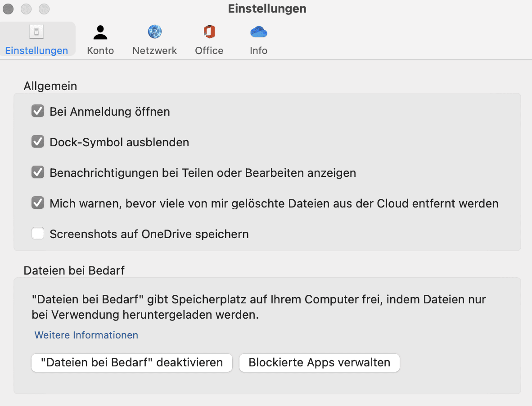Switch to the Info tab label
Screen dimensions: 532x406
[258, 50]
